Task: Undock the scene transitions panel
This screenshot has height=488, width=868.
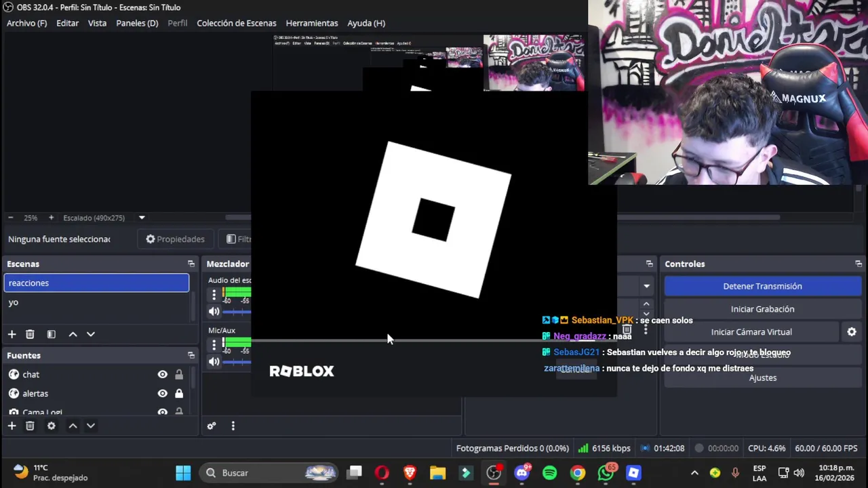Action: tap(649, 264)
